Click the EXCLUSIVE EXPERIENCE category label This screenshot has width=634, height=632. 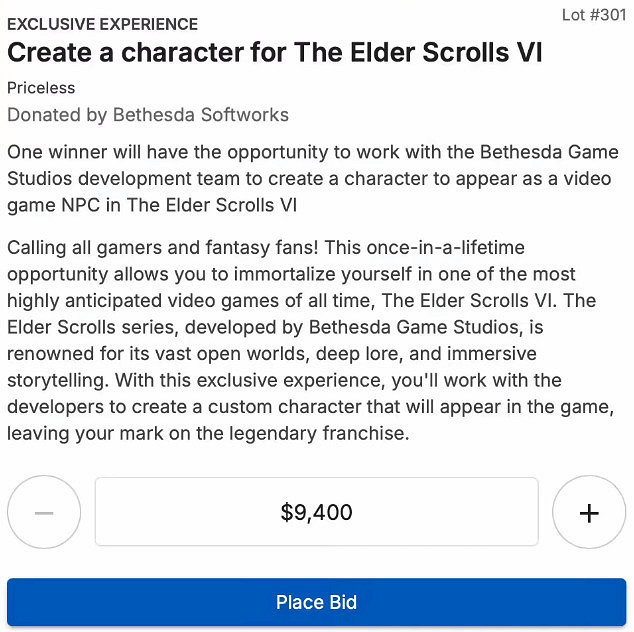(103, 24)
